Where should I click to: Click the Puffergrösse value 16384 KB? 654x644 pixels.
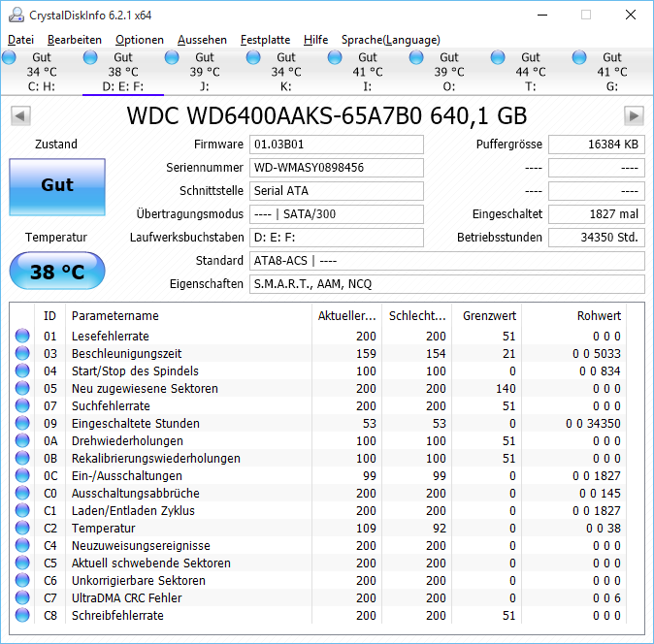click(597, 145)
